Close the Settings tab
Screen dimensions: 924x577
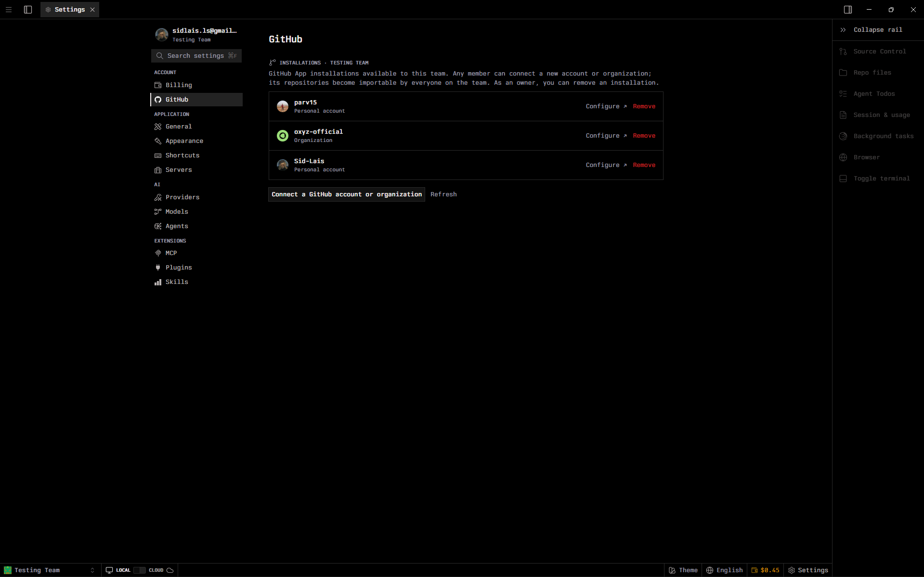tap(92, 10)
